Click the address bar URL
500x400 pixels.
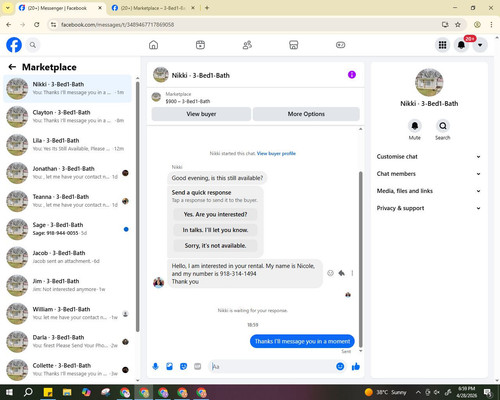coord(117,24)
